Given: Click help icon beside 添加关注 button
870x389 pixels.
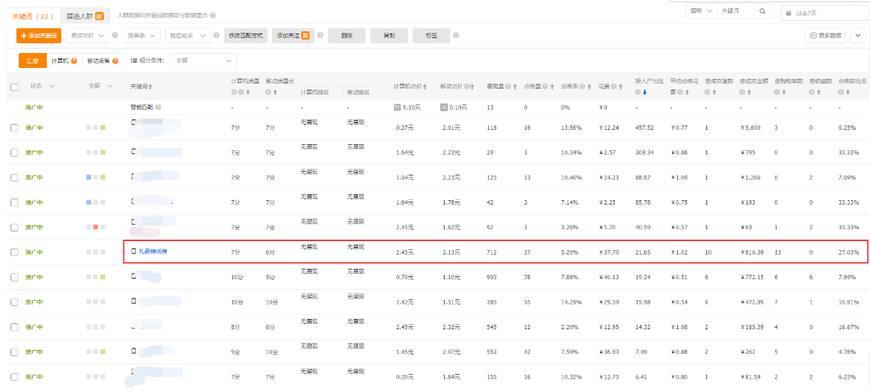Looking at the screenshot, I should [320, 36].
